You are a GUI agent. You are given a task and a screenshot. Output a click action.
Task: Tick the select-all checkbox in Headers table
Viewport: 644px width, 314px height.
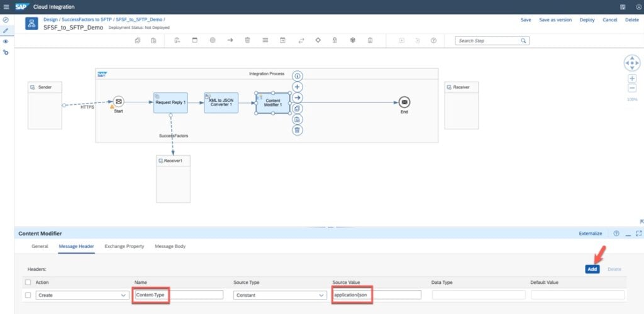(x=28, y=283)
